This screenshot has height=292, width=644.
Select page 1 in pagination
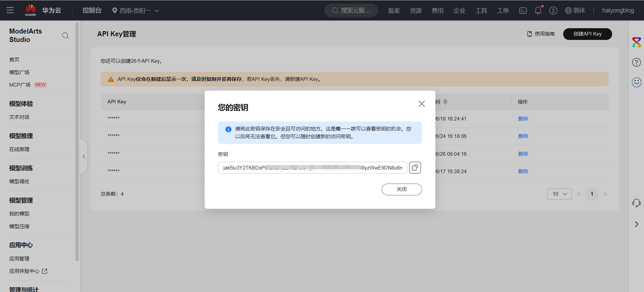pos(592,194)
